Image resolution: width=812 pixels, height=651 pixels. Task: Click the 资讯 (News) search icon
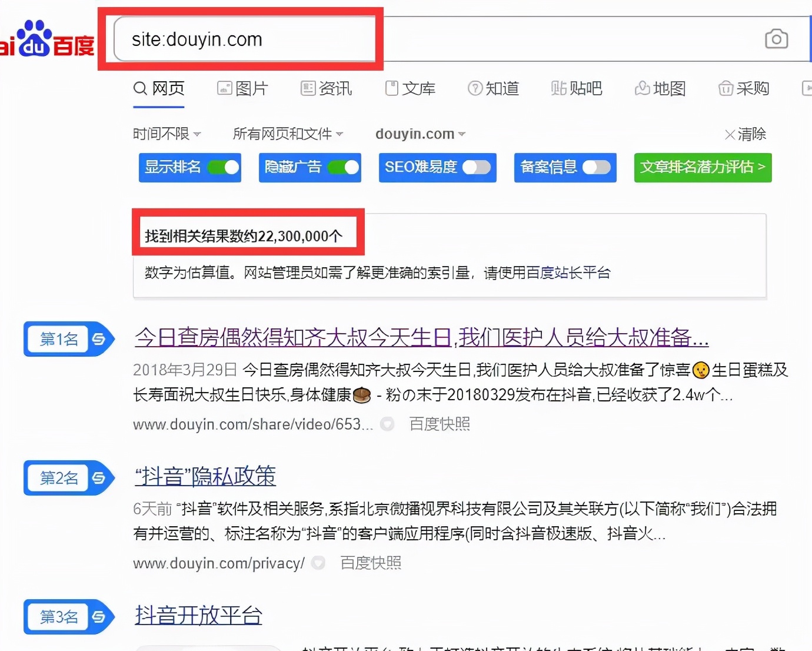[x=307, y=88]
